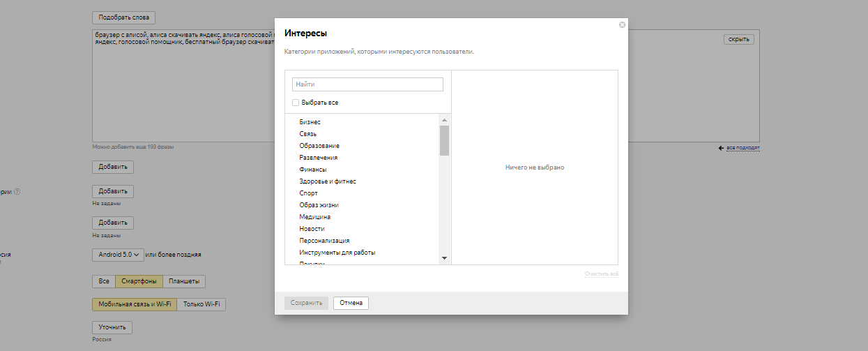Screen dimensions: 868x351
Task: Select the Персонализация category
Action: coord(324,241)
